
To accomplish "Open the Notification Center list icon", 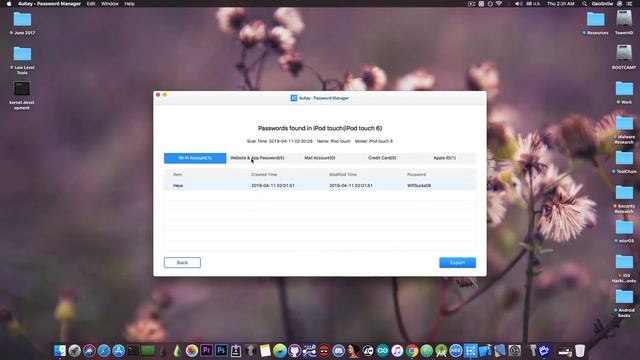I will 629,4.
